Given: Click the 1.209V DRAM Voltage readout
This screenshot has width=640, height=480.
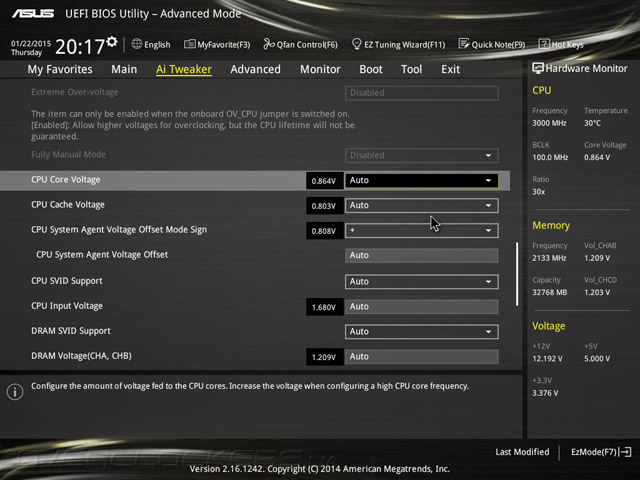Looking at the screenshot, I should click(324, 357).
